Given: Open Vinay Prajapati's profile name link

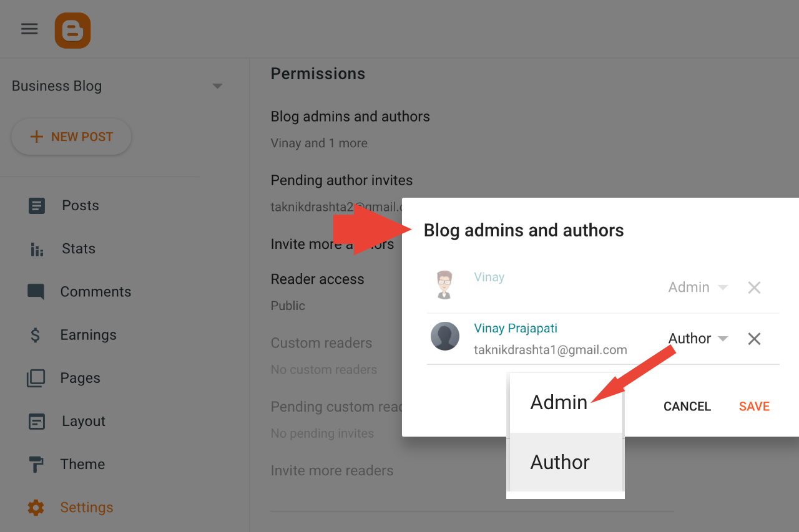Looking at the screenshot, I should (516, 329).
